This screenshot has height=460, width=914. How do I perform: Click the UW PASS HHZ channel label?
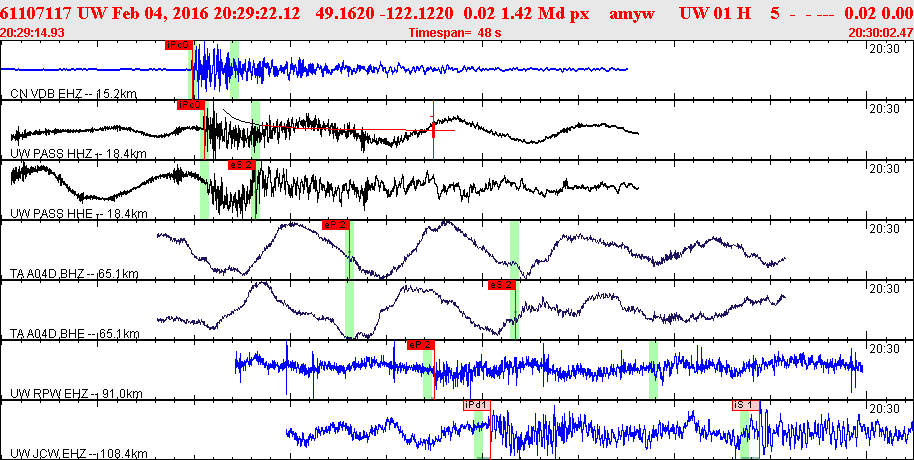coord(78,153)
